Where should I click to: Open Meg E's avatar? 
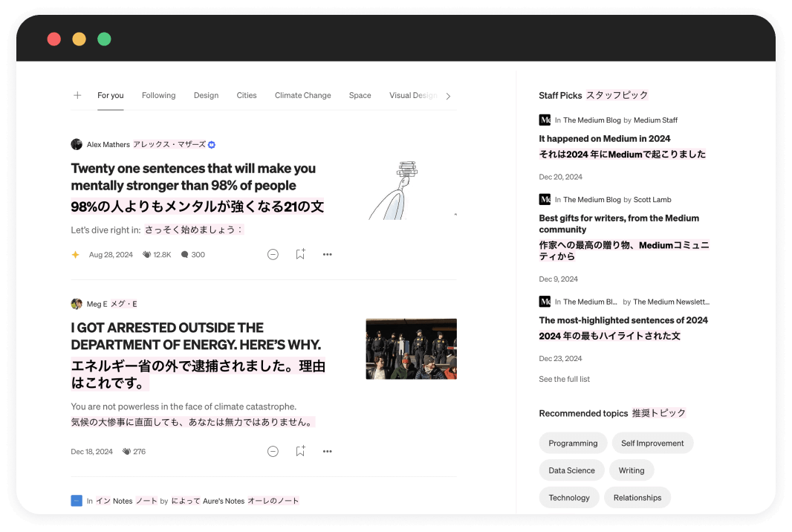pyautogui.click(x=77, y=304)
